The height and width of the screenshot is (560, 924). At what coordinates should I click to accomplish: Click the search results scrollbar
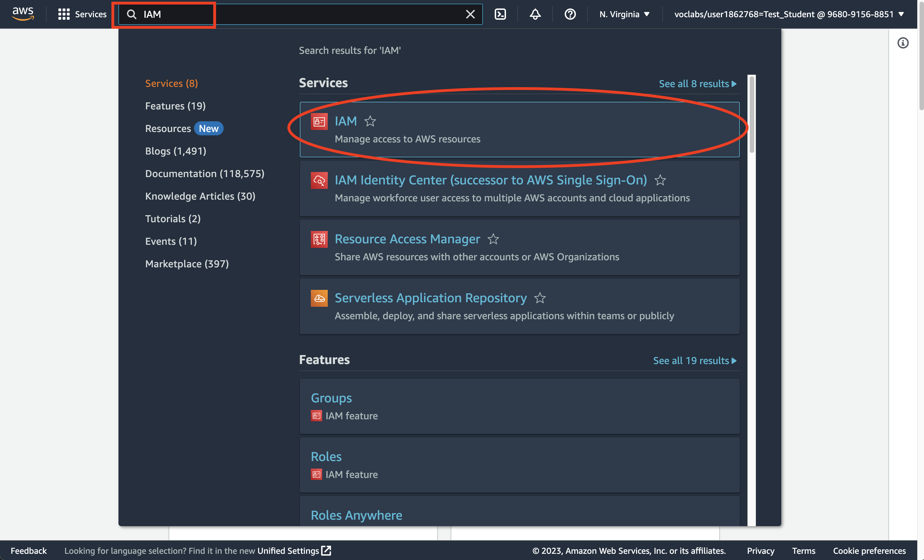(x=751, y=114)
